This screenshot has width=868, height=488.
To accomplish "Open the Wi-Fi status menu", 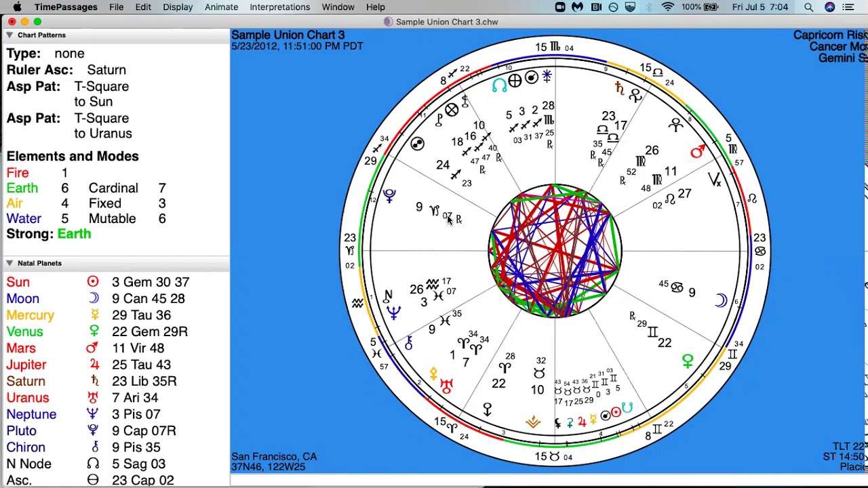I will point(668,7).
